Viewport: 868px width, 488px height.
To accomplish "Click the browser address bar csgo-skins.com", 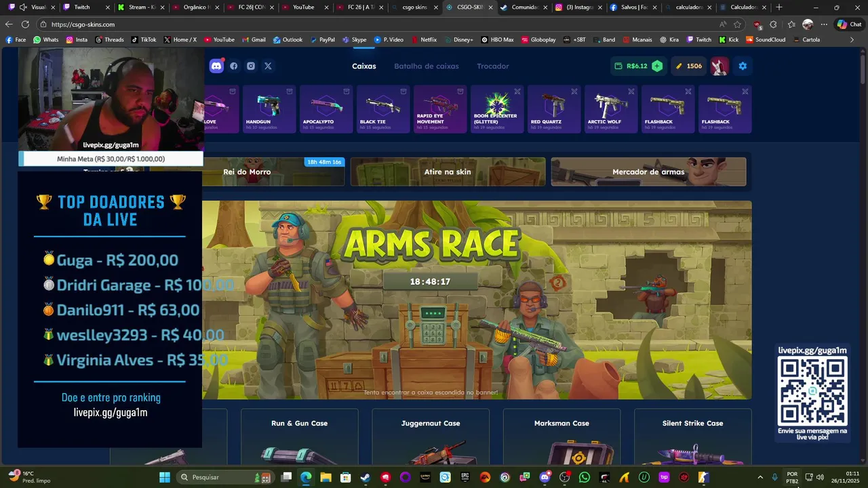I will [x=380, y=24].
